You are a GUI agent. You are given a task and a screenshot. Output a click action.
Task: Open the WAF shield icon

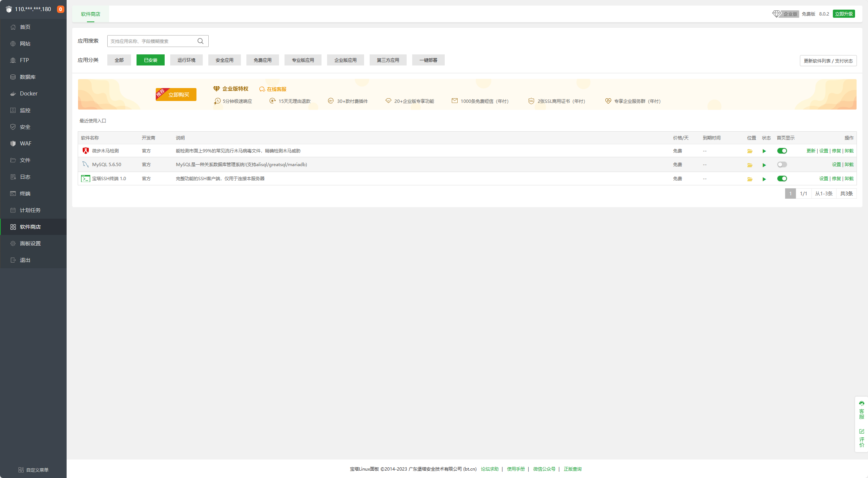click(13, 144)
